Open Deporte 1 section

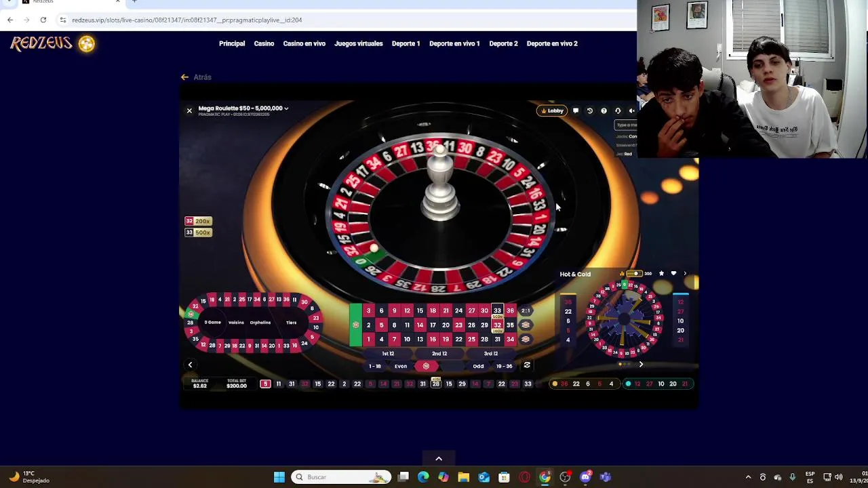click(x=406, y=43)
